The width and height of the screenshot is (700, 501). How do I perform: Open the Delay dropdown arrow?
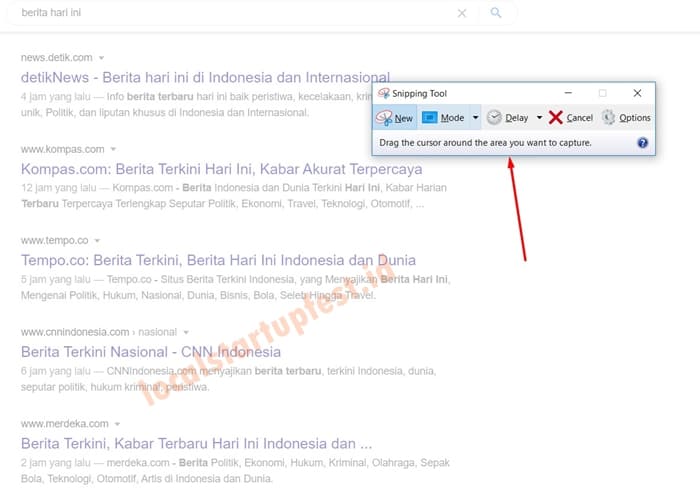(x=539, y=118)
